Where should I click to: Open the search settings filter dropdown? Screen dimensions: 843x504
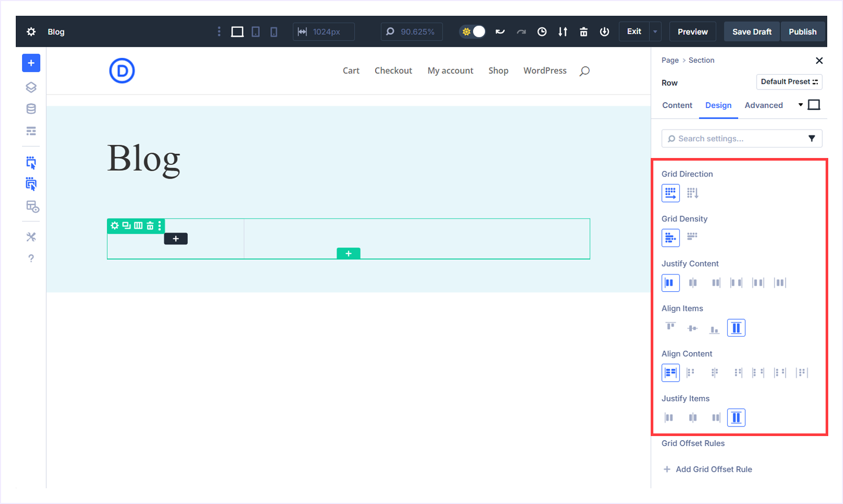point(811,139)
